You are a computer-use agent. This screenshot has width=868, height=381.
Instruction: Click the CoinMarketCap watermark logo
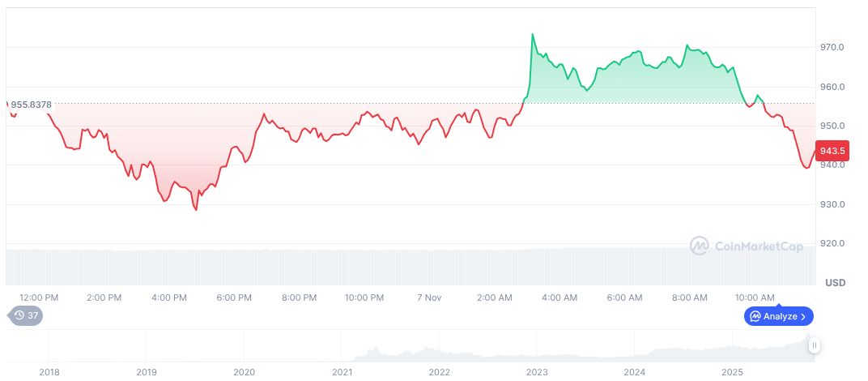click(700, 245)
